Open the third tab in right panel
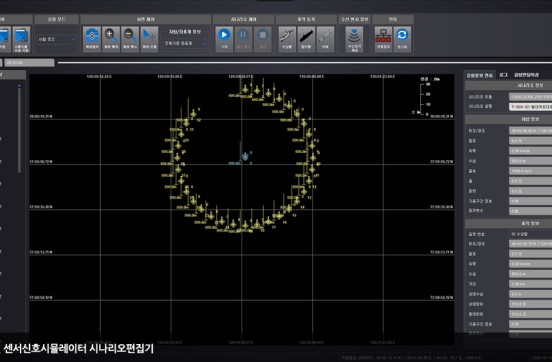The width and height of the screenshot is (552, 362). [x=526, y=75]
